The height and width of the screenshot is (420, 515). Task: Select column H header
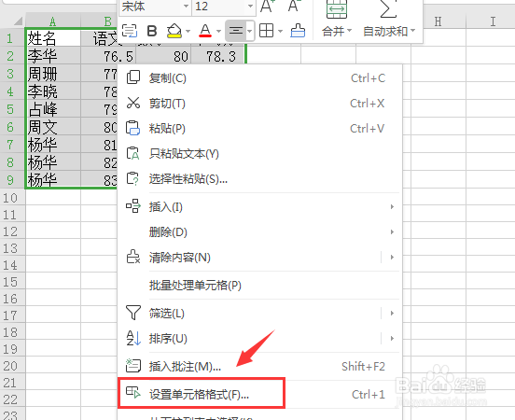point(438,21)
